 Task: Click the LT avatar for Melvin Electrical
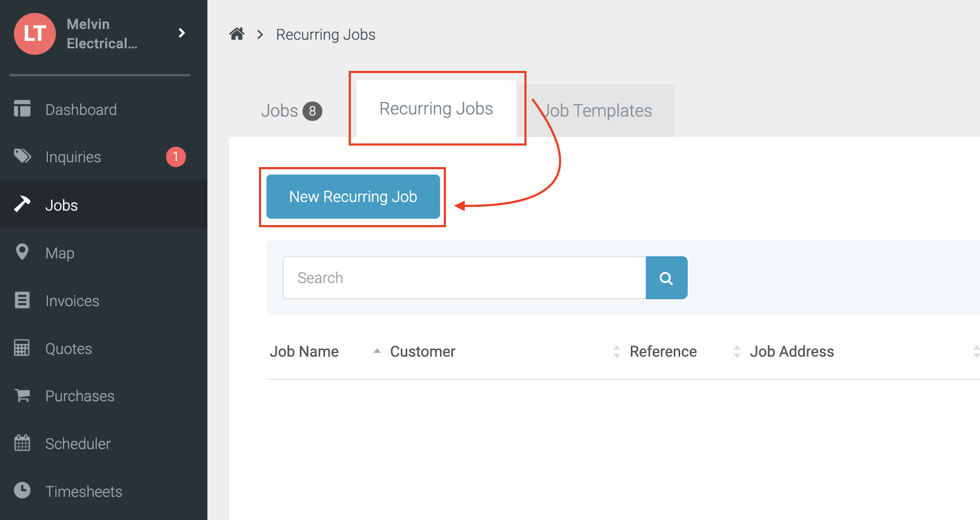(34, 34)
